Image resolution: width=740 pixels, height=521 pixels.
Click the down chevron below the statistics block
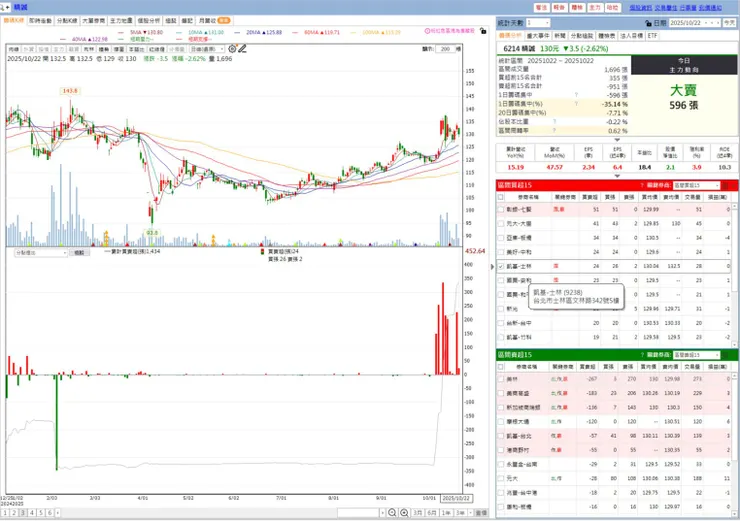tap(617, 140)
